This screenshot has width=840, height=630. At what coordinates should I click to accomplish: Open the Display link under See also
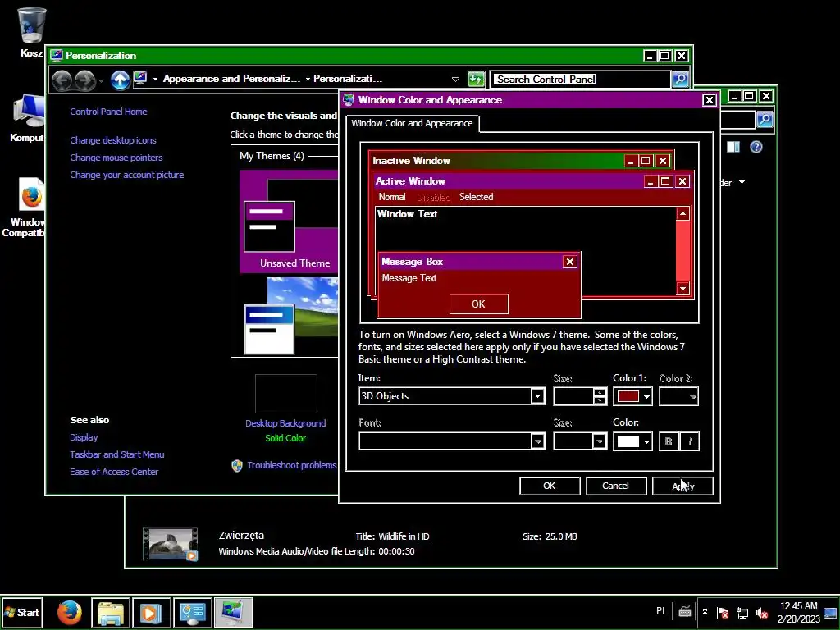click(x=84, y=437)
